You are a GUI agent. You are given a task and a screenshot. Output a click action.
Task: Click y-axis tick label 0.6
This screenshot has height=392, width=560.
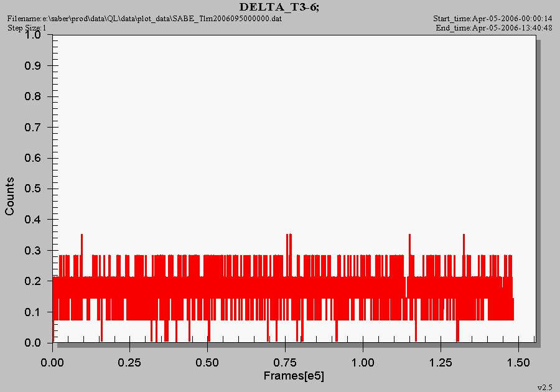[32, 158]
